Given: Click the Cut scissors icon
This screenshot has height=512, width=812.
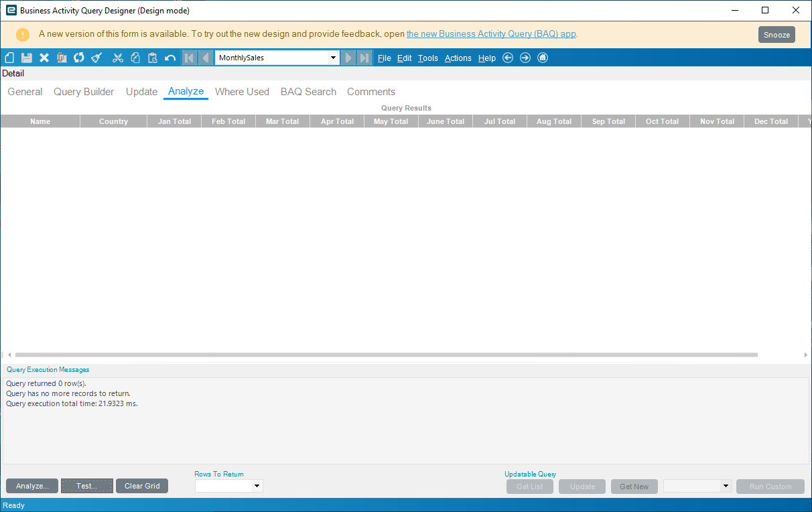Looking at the screenshot, I should (x=118, y=58).
